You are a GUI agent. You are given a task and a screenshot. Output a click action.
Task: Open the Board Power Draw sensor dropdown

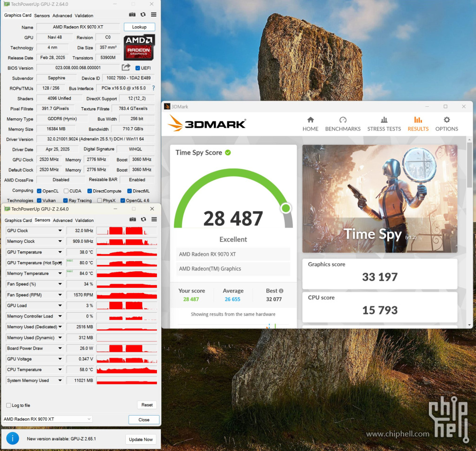[60, 348]
